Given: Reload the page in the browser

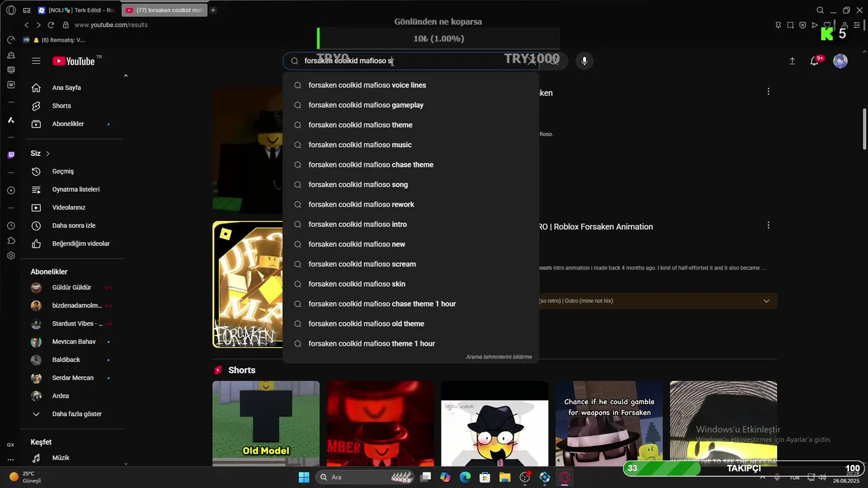Looking at the screenshot, I should (x=50, y=25).
